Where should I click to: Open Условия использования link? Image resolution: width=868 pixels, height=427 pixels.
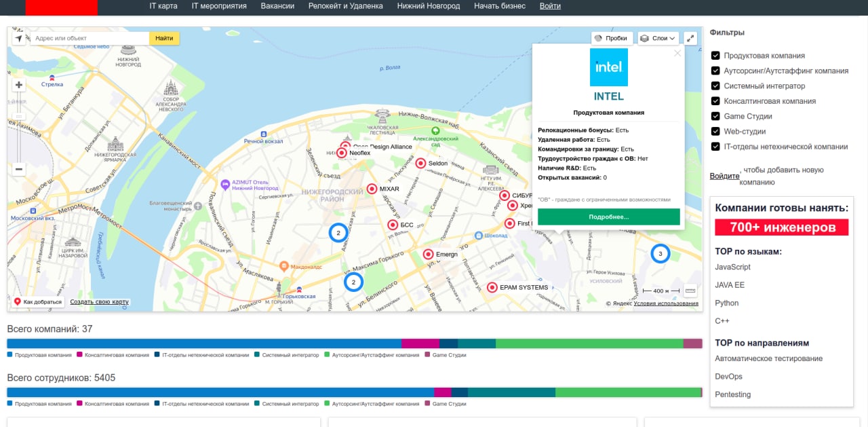[666, 303]
